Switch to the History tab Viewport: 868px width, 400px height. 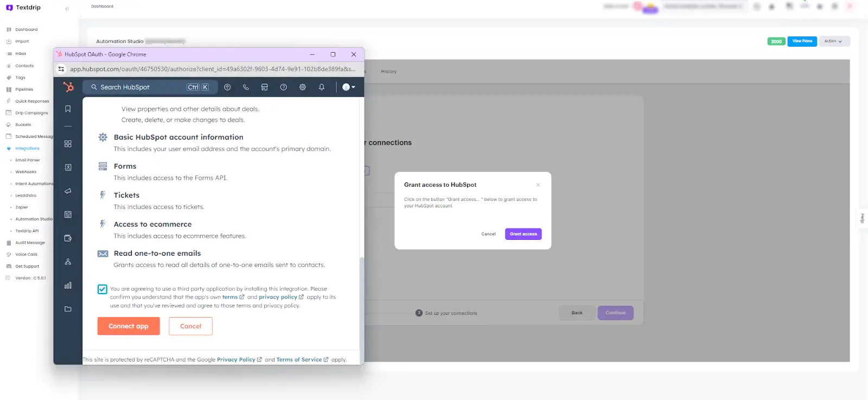388,72
